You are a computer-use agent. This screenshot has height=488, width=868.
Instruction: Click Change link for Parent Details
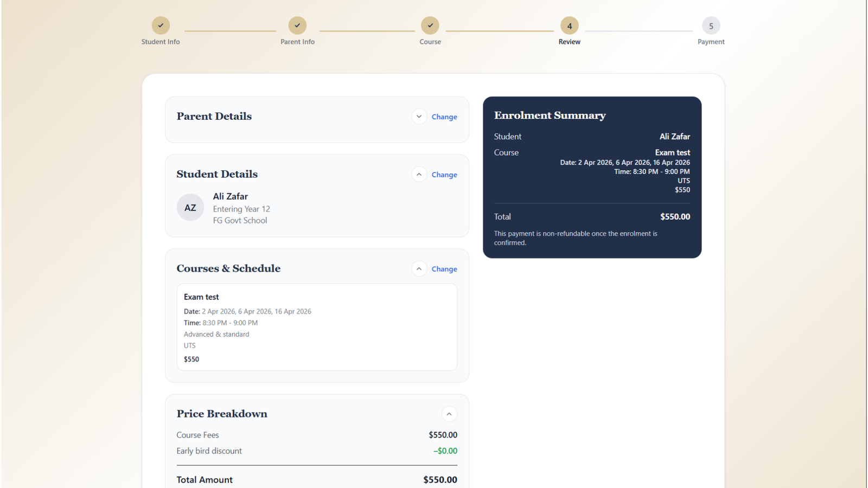(x=444, y=117)
